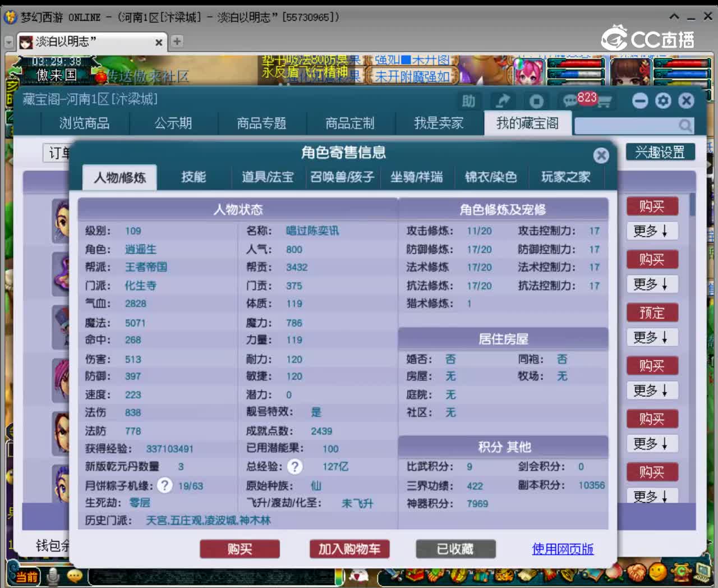Viewport: 718px width, 588px height.
Task: Open the browser tab list dropdown arrow
Action: point(9,42)
